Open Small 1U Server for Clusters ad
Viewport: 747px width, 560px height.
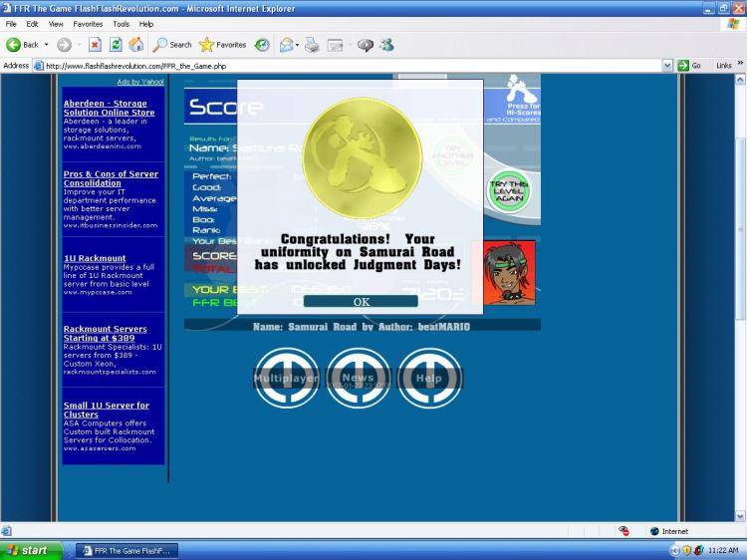[107, 410]
